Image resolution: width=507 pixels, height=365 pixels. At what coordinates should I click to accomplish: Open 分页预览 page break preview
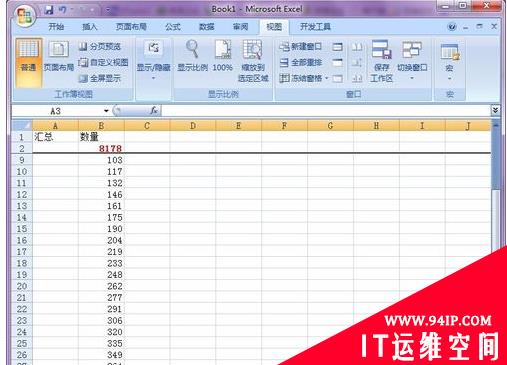100,47
